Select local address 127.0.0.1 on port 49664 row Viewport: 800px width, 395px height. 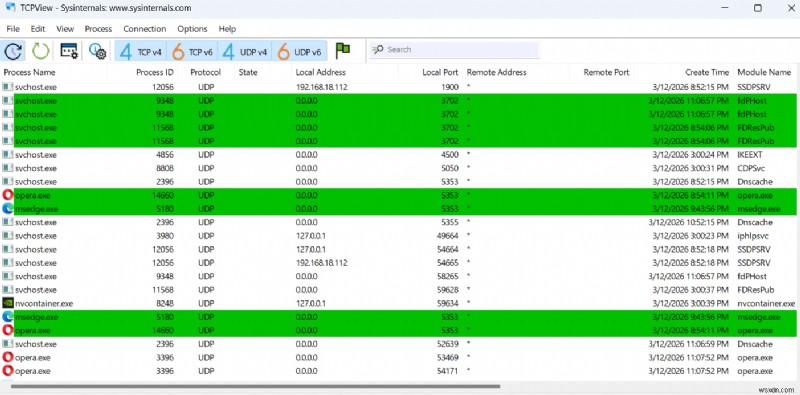311,236
